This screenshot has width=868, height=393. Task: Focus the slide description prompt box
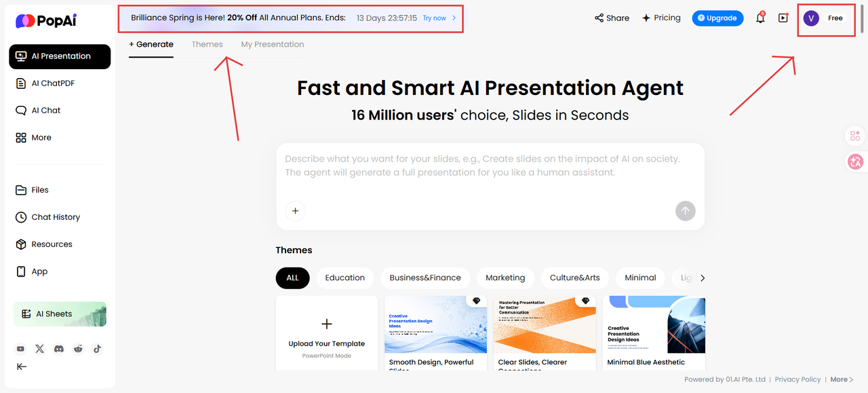point(490,166)
